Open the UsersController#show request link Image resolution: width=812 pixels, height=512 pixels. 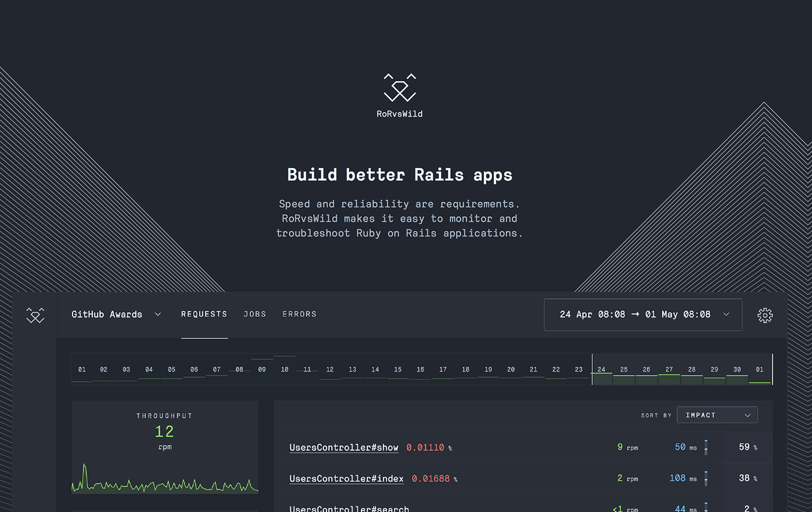(x=344, y=447)
